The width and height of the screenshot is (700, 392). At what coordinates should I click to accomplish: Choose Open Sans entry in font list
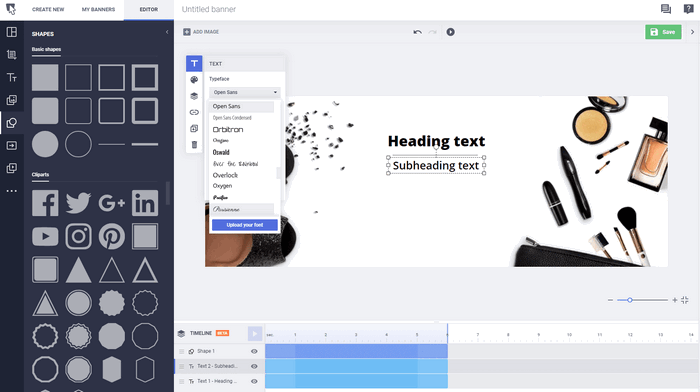pyautogui.click(x=242, y=106)
